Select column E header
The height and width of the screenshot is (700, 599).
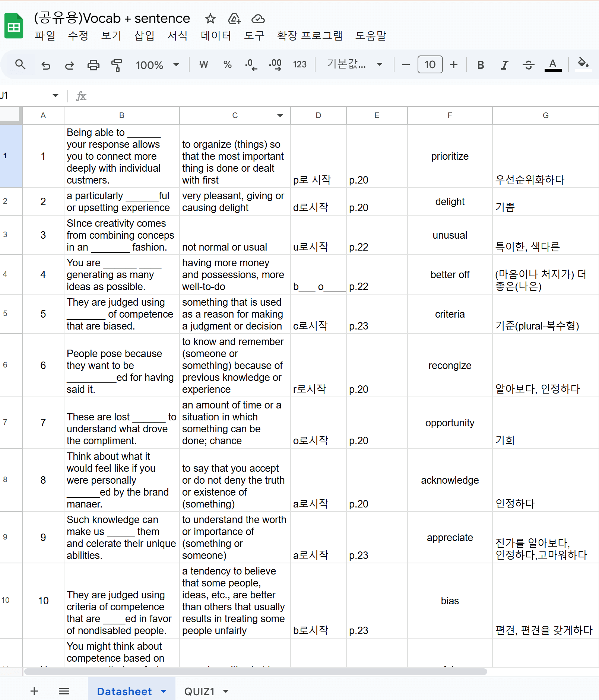pyautogui.click(x=377, y=115)
